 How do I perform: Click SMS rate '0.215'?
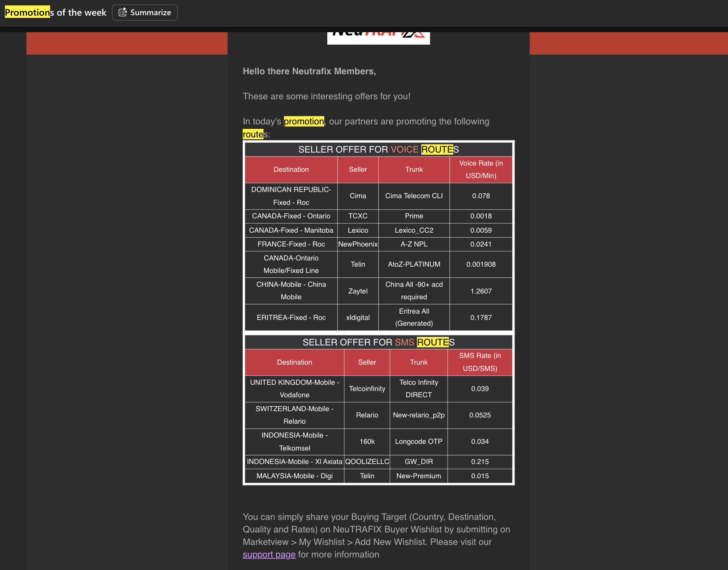[480, 462]
